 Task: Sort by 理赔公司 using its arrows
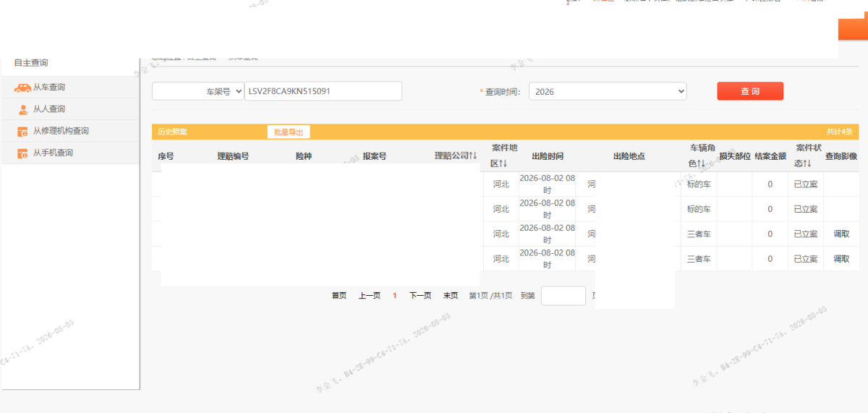(474, 156)
